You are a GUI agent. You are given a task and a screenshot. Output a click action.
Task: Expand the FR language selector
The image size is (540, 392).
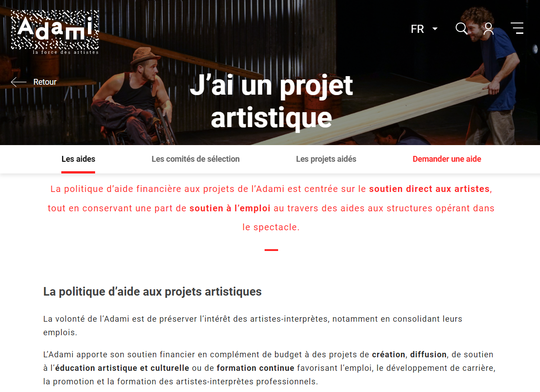point(424,29)
